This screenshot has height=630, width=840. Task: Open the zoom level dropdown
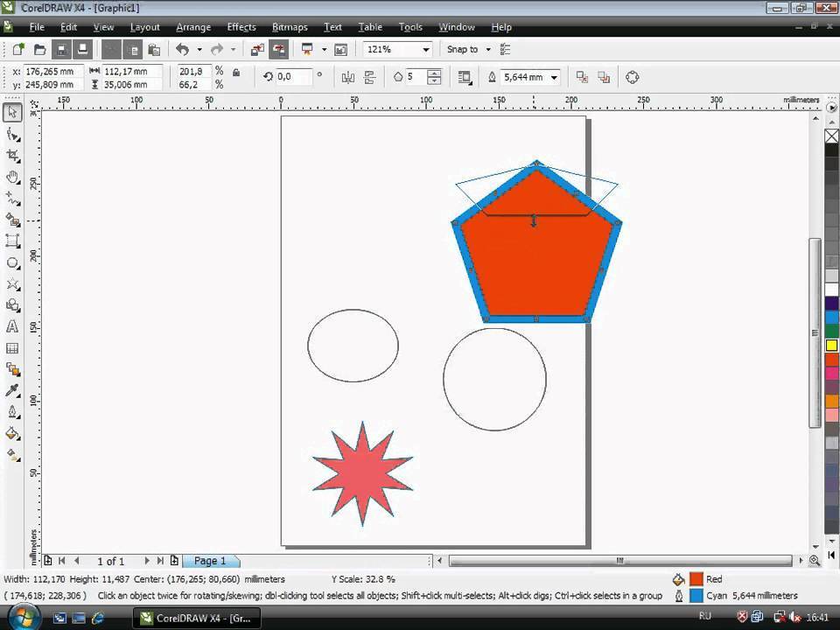pyautogui.click(x=425, y=50)
